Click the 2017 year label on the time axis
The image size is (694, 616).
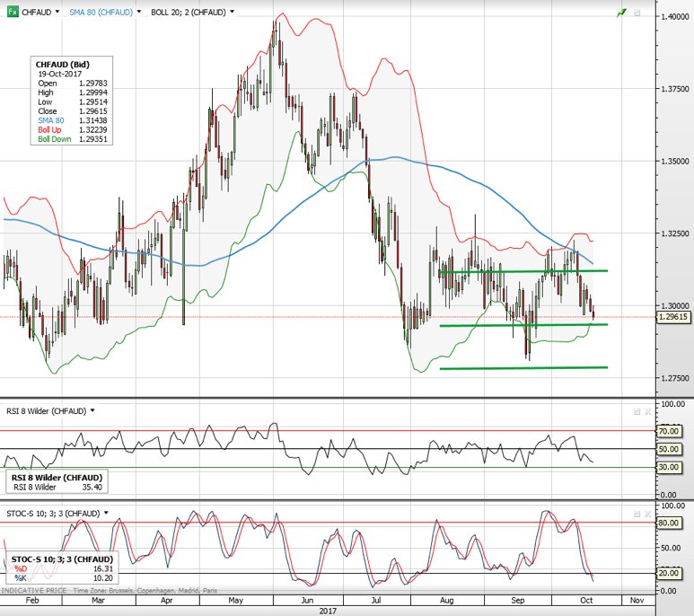pyautogui.click(x=328, y=612)
